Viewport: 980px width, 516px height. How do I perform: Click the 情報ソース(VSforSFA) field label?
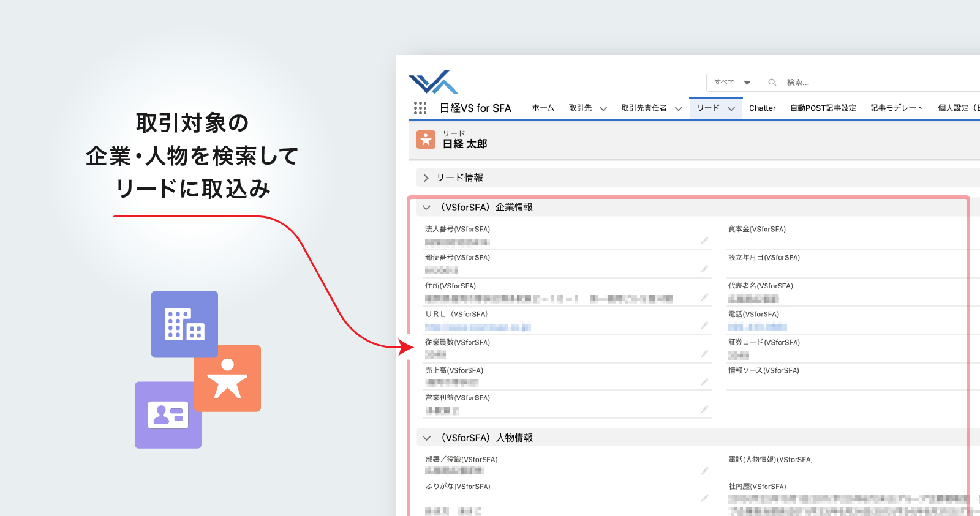(763, 370)
